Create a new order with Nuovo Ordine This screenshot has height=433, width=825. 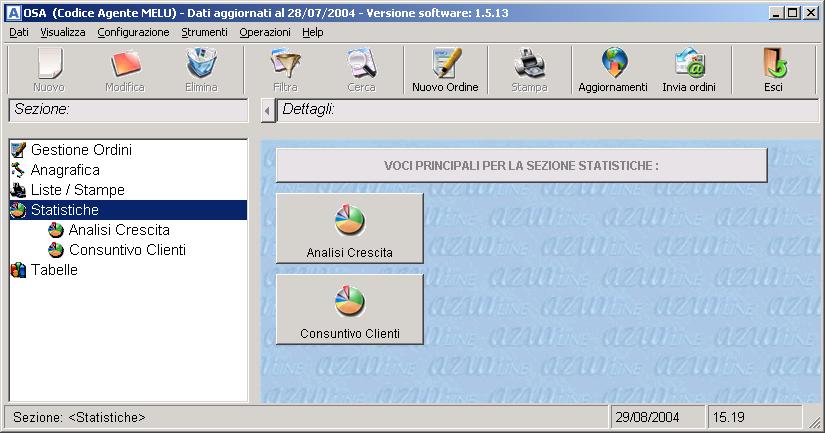(445, 70)
